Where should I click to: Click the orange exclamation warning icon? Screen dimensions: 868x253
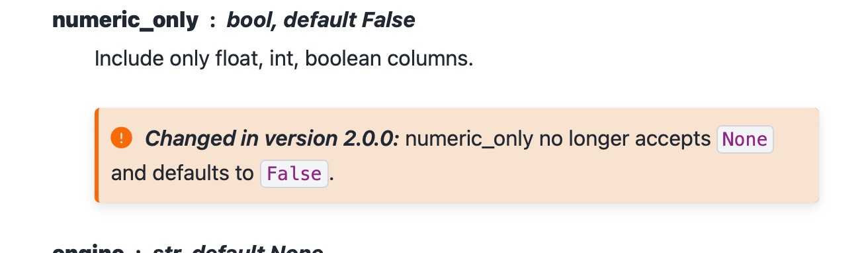[122, 138]
